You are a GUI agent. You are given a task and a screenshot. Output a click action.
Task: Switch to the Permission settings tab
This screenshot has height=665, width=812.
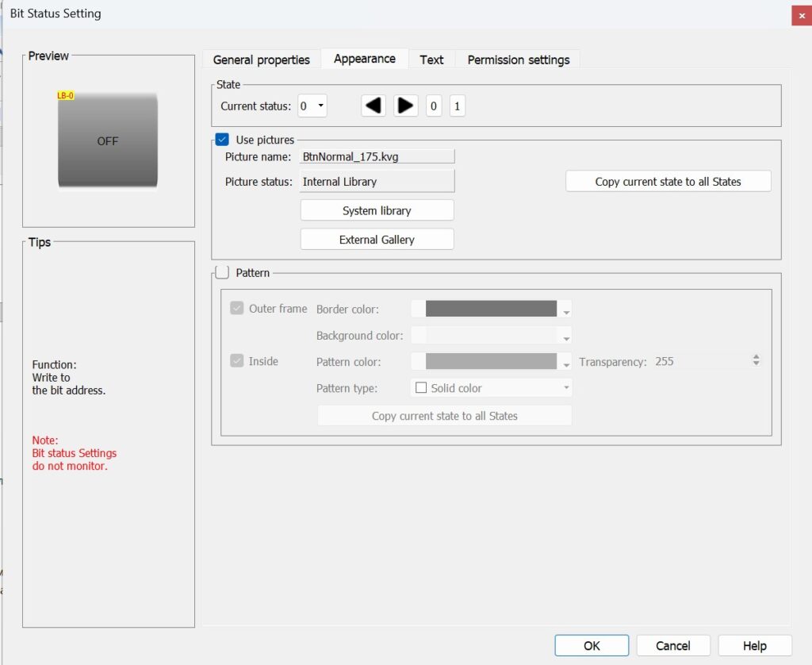pos(519,60)
